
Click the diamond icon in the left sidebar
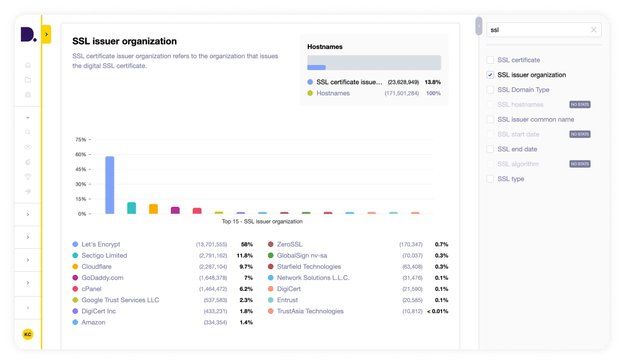point(28,176)
